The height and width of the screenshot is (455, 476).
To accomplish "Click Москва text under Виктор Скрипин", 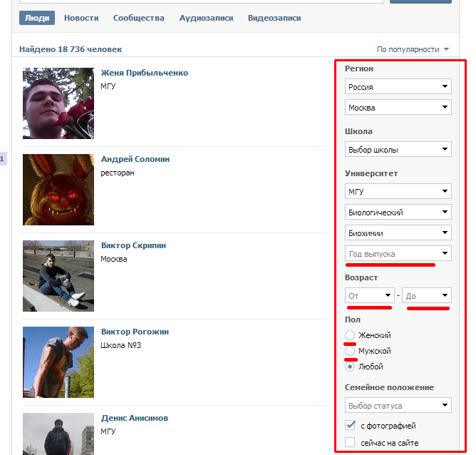I will pyautogui.click(x=114, y=259).
